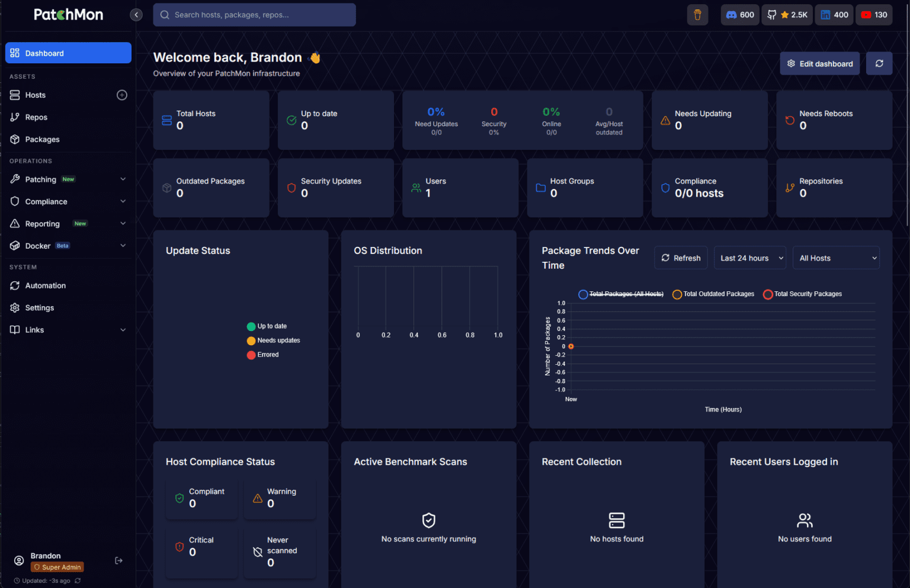910x588 pixels.
Task: Toggle Total Security Packages legend series
Action: (x=803, y=294)
